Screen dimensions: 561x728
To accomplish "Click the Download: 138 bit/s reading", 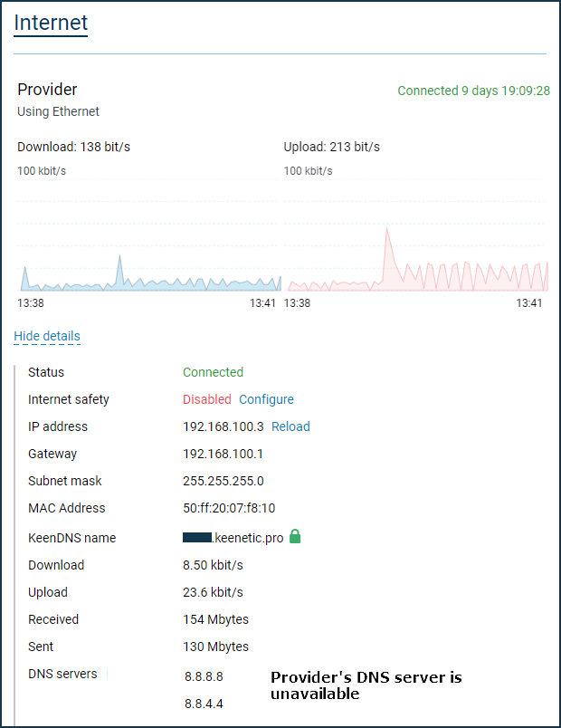I will tap(74, 147).
